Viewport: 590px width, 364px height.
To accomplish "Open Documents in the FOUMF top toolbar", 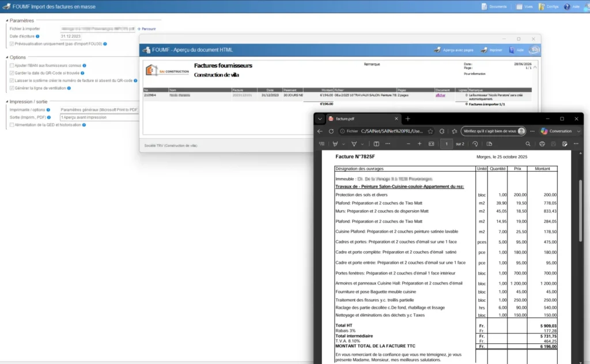I will tap(494, 6).
